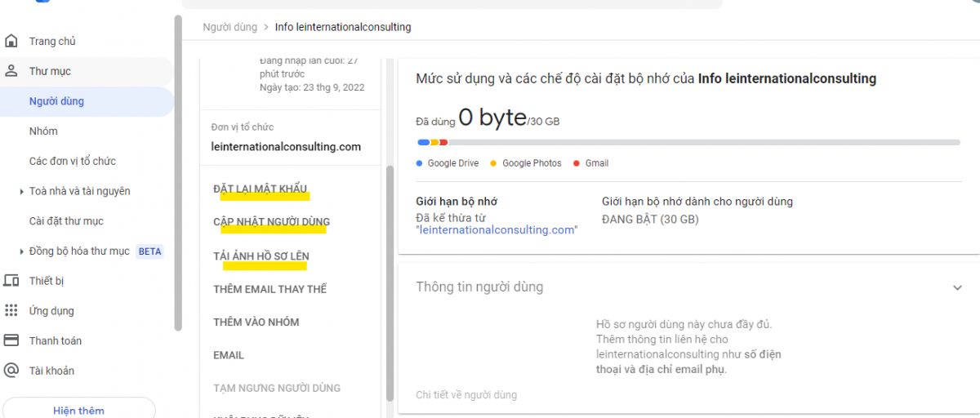Viewport: 980px width, 418px height.
Task: Click the Tài khoản at-sign icon
Action: pos(11,371)
